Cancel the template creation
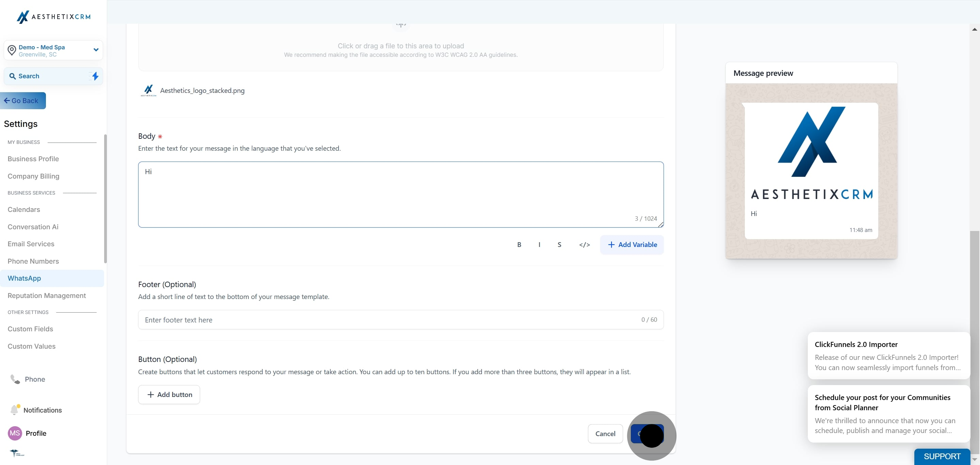Image resolution: width=980 pixels, height=465 pixels. [605, 433]
